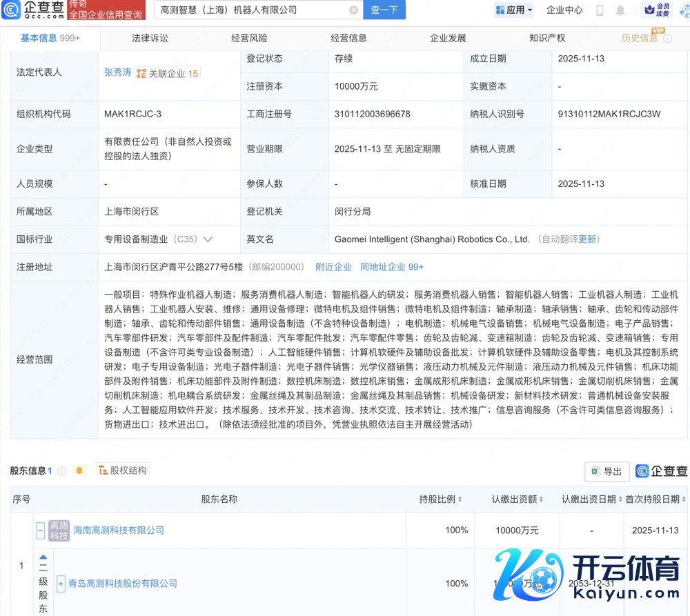Viewport: 690px width, 616px height.
Task: Switch to the 知识产权 tab
Action: 547,38
